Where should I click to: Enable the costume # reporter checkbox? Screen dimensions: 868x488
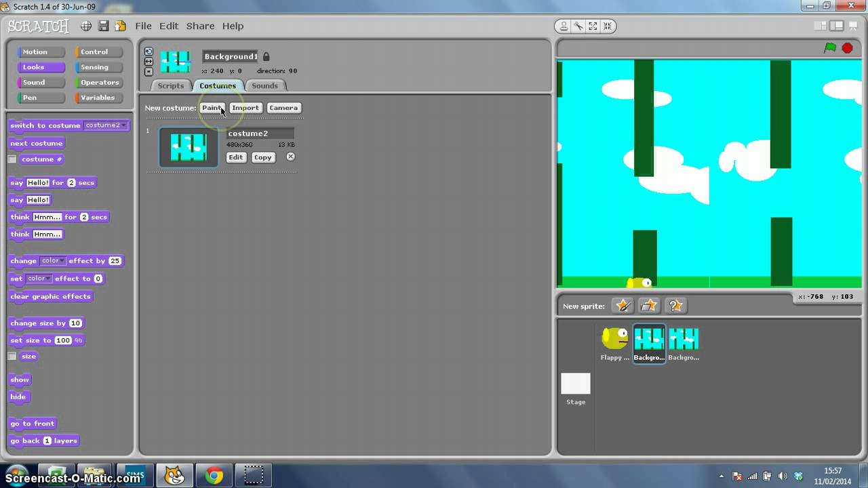tap(12, 159)
